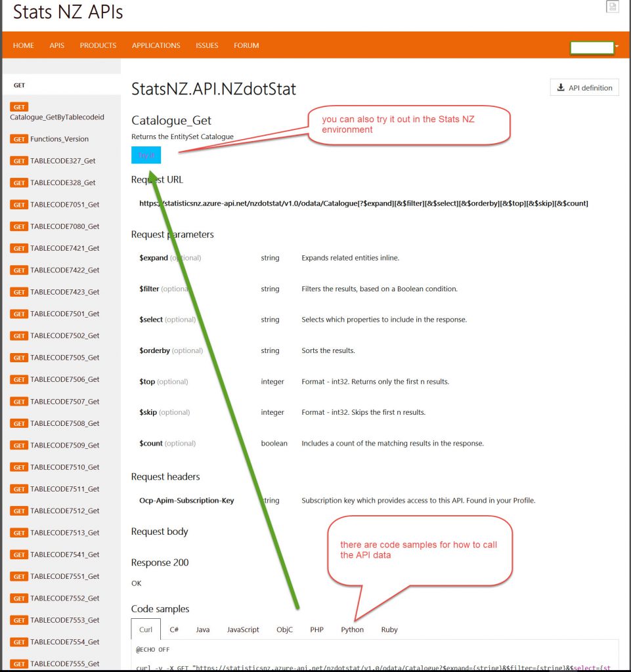Screen dimensions: 631x672
Task: Choose TABLECODE7501_Get from the operations list
Action: (x=64, y=314)
